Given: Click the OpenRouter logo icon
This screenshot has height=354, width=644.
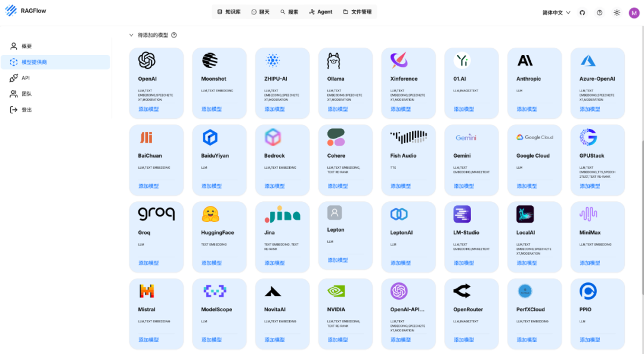Looking at the screenshot, I should pyautogui.click(x=462, y=291).
